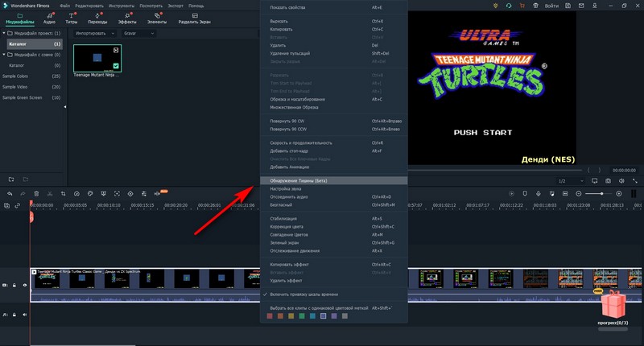Click the red playhead marker on the ruler
This screenshot has height=346, width=644.
point(31,204)
